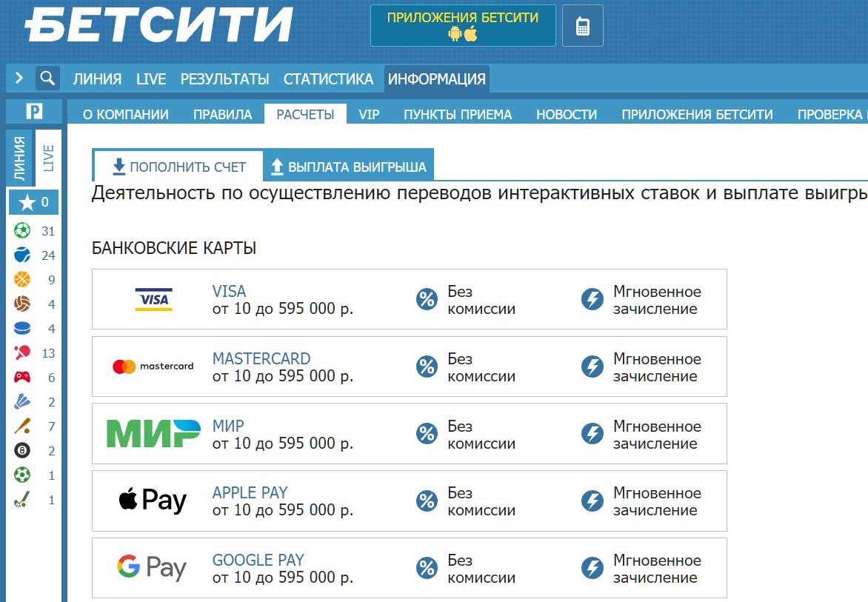868x602 pixels.
Task: Open the СТАТИСТИКА menu item
Action: (328, 79)
